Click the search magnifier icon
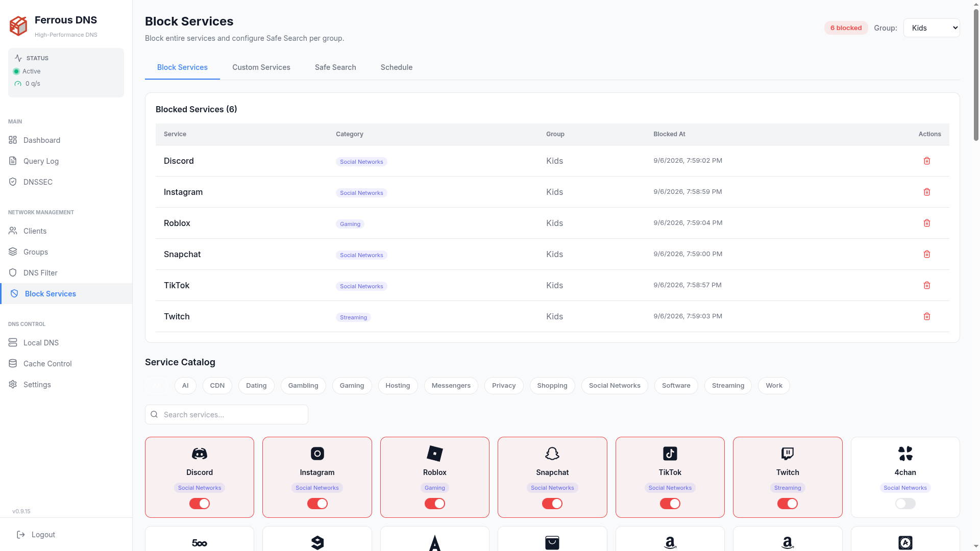 154,414
